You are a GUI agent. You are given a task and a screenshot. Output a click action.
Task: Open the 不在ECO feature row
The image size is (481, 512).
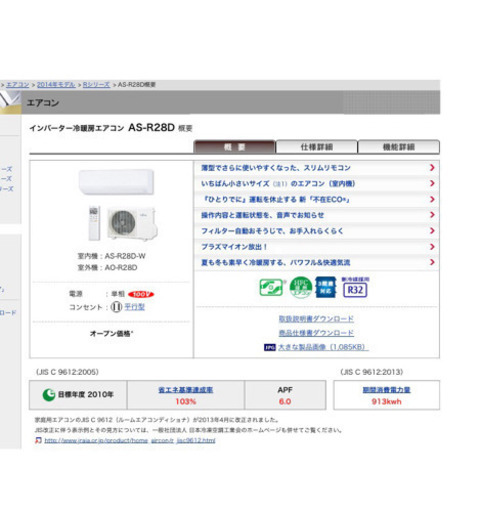pyautogui.click(x=317, y=199)
